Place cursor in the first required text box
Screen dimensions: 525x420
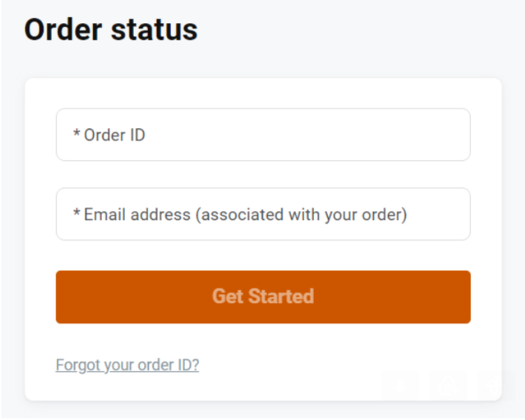tap(263, 135)
